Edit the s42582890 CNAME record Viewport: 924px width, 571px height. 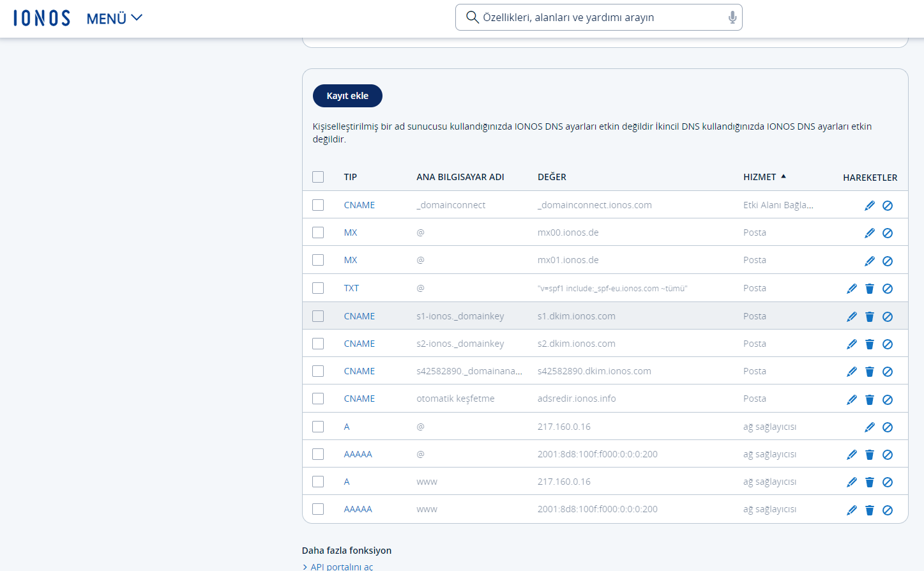[851, 371]
